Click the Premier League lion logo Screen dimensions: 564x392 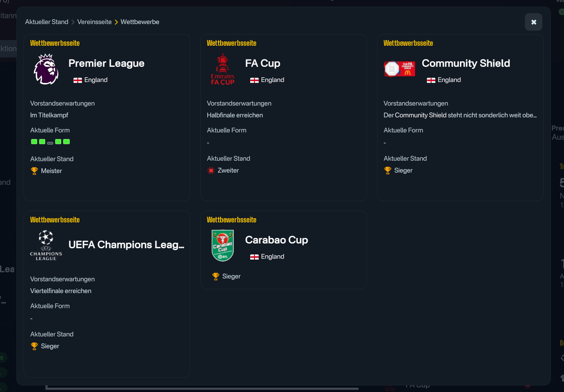[x=46, y=69]
